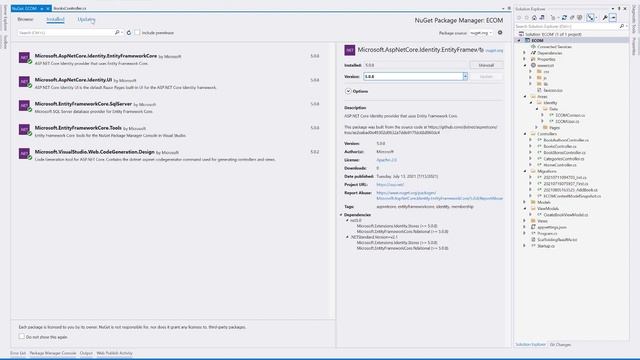Collapse the net5.0 dependency group
This screenshot has width=640, height=360.
tap(347, 220)
